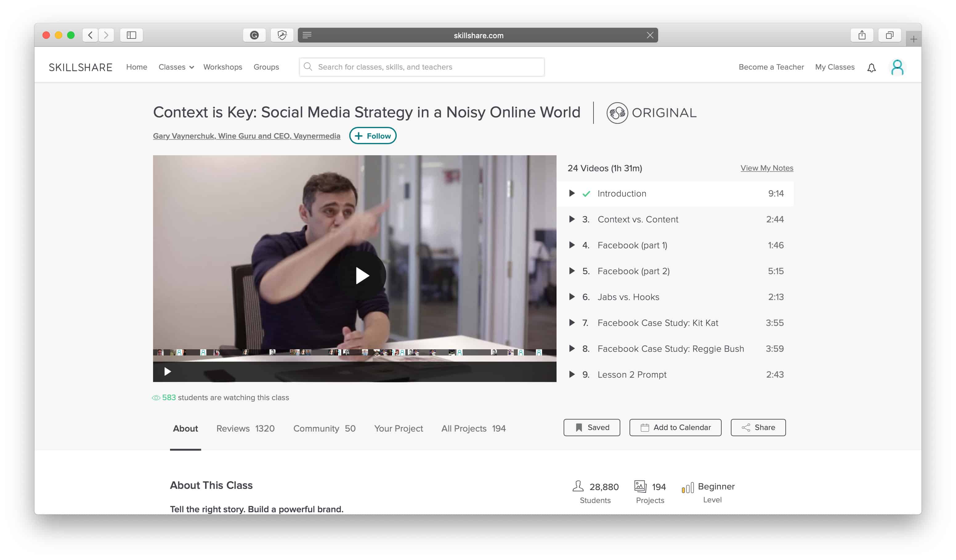Click the Skillshare Original badge icon
This screenshot has width=956, height=560.
617,113
